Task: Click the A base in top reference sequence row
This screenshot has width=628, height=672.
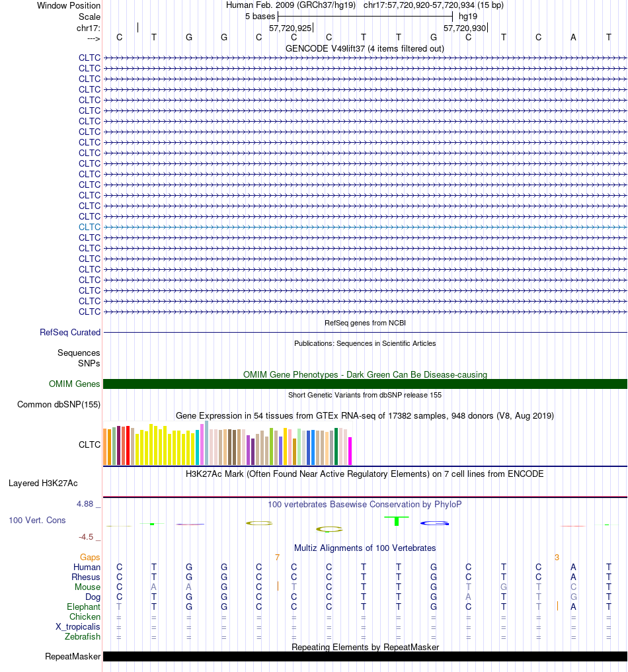Action: (x=573, y=37)
